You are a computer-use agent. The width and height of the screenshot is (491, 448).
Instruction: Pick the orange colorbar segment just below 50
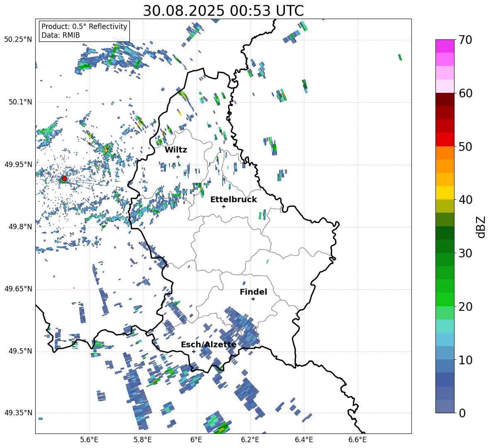[445, 153]
